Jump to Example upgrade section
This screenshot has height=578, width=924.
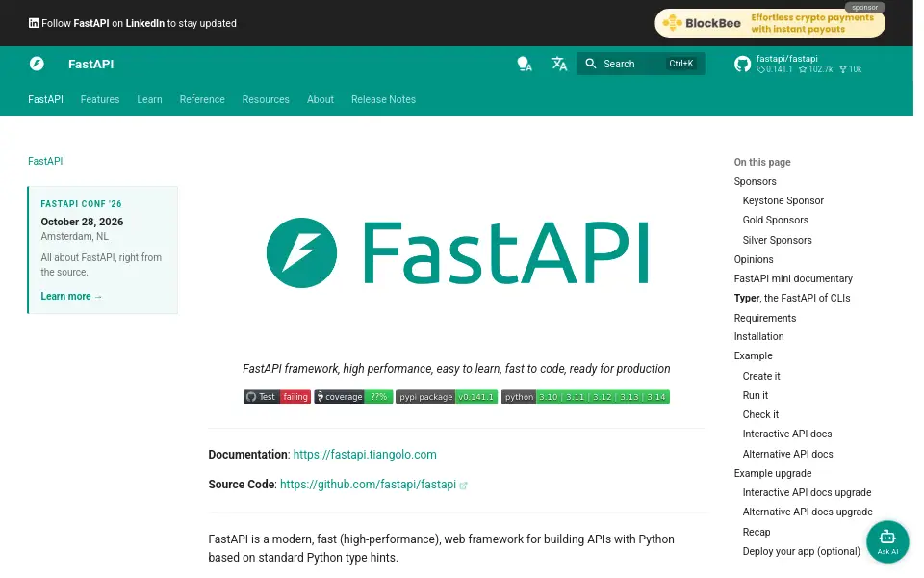[773, 474]
